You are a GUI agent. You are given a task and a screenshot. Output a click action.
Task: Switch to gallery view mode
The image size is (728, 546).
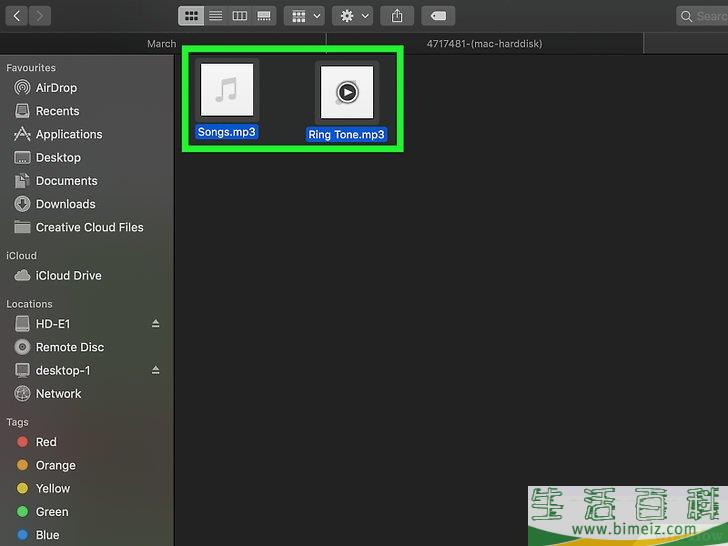pyautogui.click(x=264, y=16)
